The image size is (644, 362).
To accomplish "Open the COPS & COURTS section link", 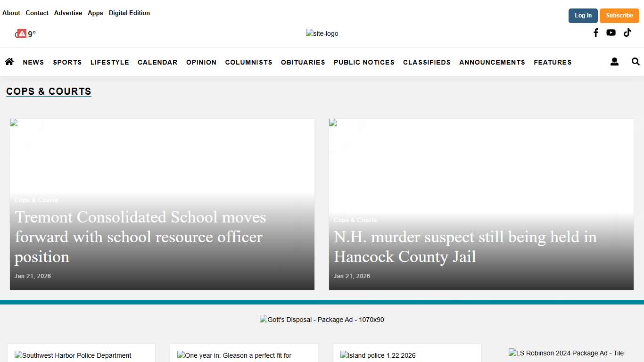I will [x=49, y=91].
